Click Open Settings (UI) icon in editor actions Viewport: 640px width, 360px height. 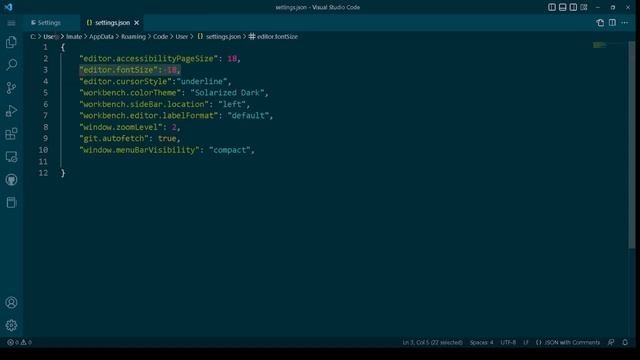tap(600, 23)
